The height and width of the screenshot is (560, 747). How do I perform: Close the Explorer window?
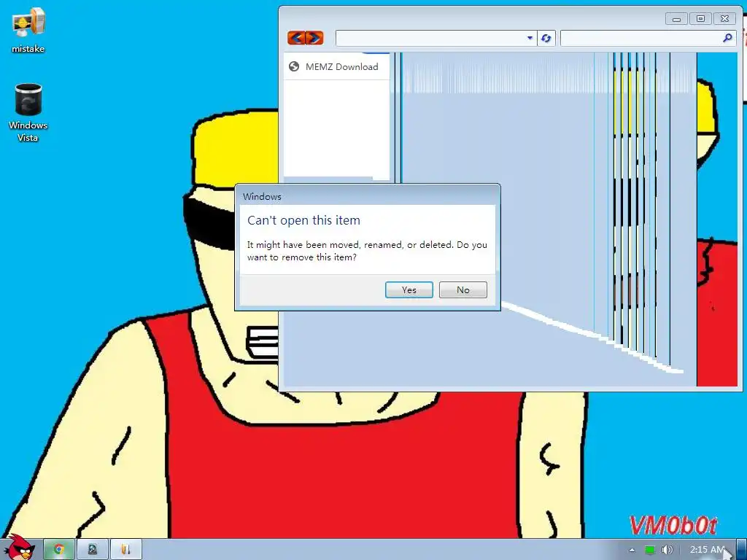tap(724, 19)
